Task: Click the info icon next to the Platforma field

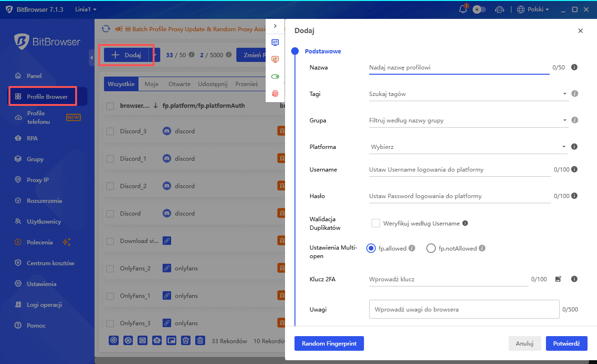Action: click(574, 147)
